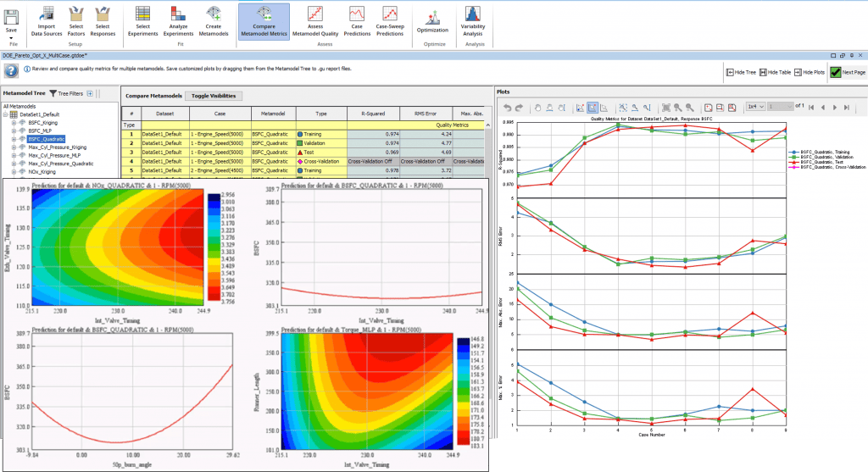The width and height of the screenshot is (868, 472).
Task: Open Assess Metamodel Quality
Action: click(x=315, y=21)
